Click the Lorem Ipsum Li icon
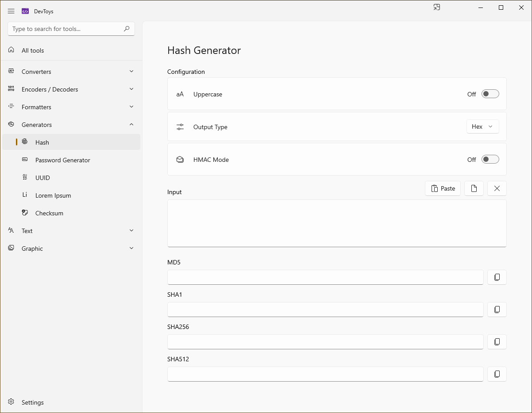 [25, 195]
